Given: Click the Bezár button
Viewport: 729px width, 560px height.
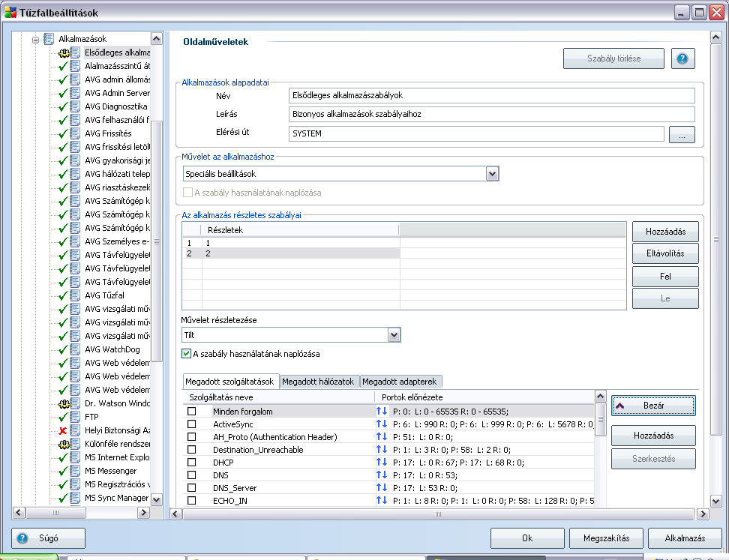Looking at the screenshot, I should (653, 406).
